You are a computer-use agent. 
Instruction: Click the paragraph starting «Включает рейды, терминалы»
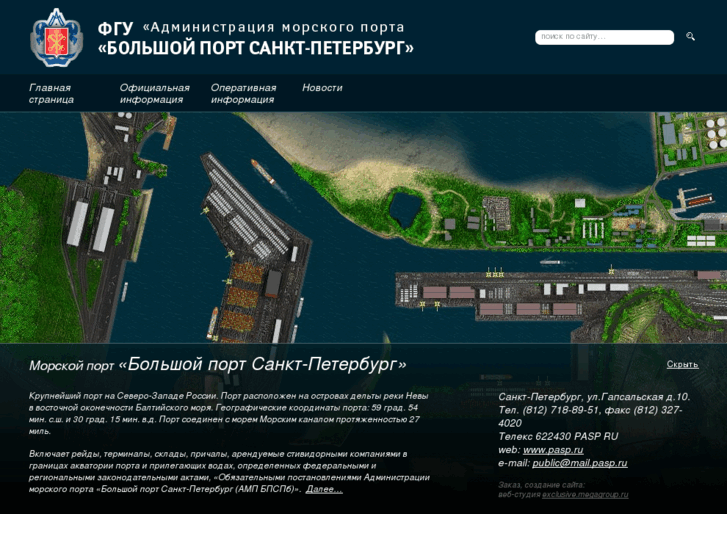[229, 472]
